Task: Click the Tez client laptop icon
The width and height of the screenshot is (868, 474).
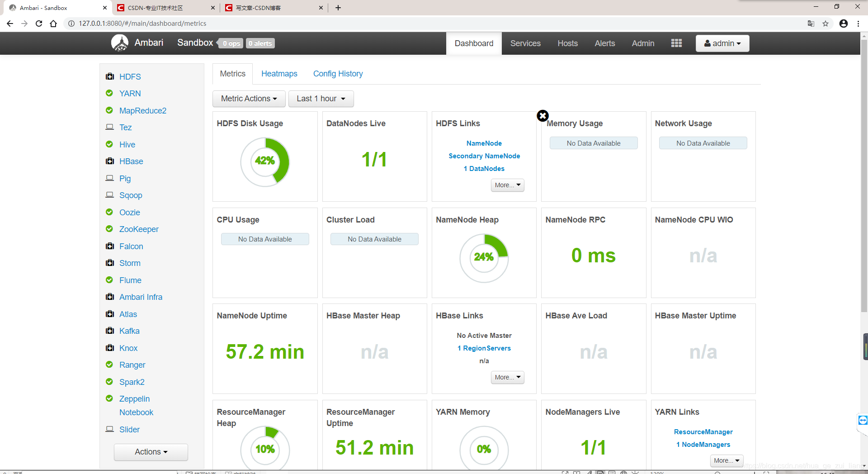Action: 109,127
